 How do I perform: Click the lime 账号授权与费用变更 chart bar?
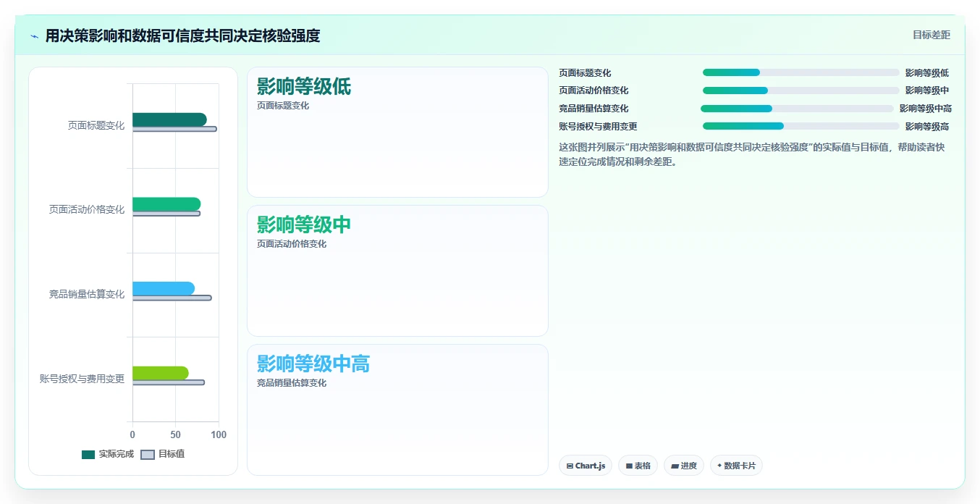[161, 373]
